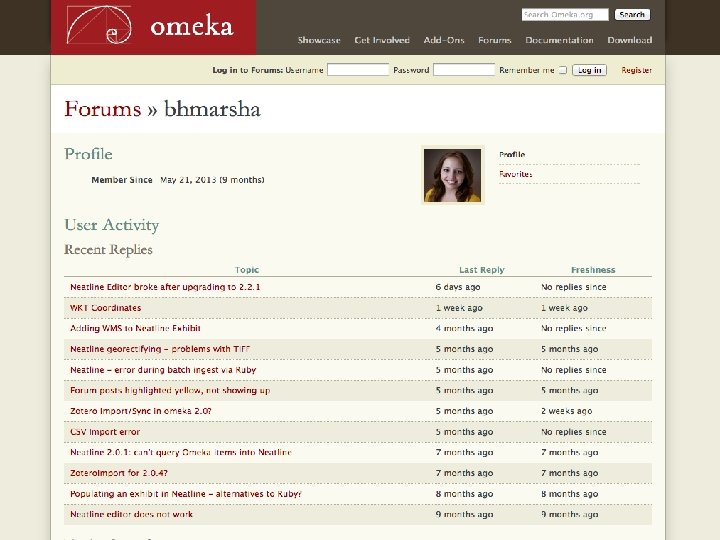720x540 pixels.
Task: Open Documentation in top navigation
Action: coord(559,40)
